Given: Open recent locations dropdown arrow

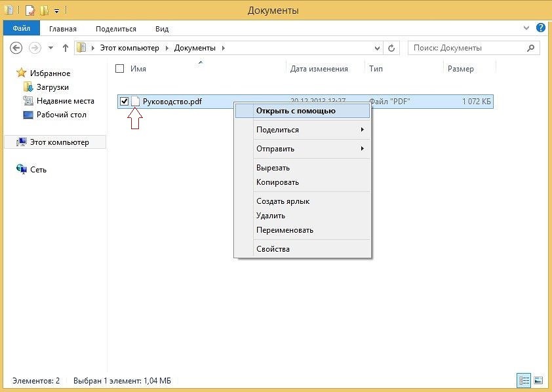Looking at the screenshot, I should click(x=50, y=48).
